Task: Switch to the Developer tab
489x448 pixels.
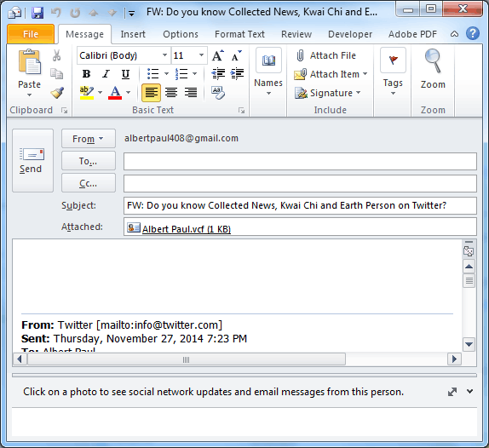Action: pos(350,34)
